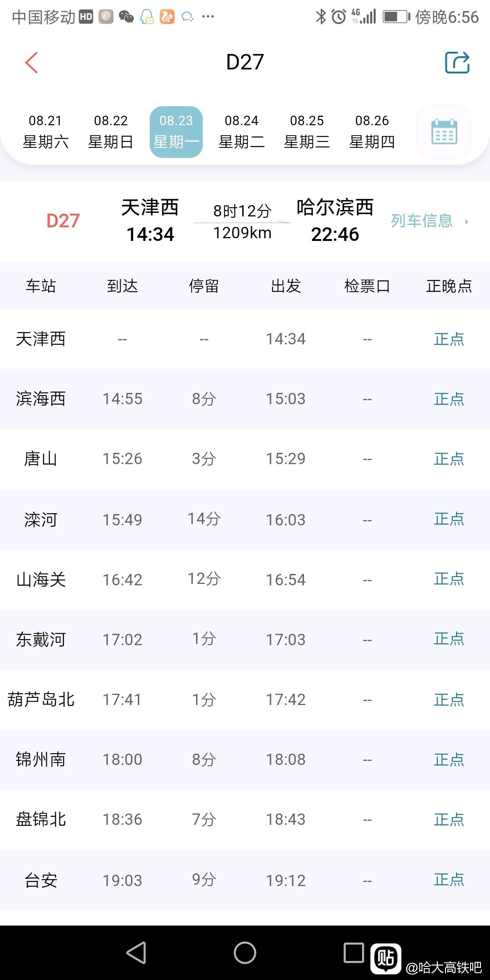The image size is (490, 980).
Task: Open the share icon at top right
Action: [457, 62]
